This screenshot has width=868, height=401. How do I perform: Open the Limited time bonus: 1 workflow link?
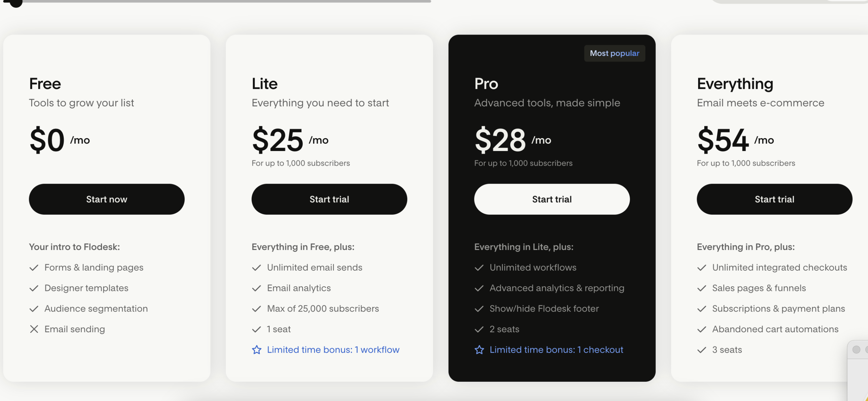pyautogui.click(x=333, y=350)
